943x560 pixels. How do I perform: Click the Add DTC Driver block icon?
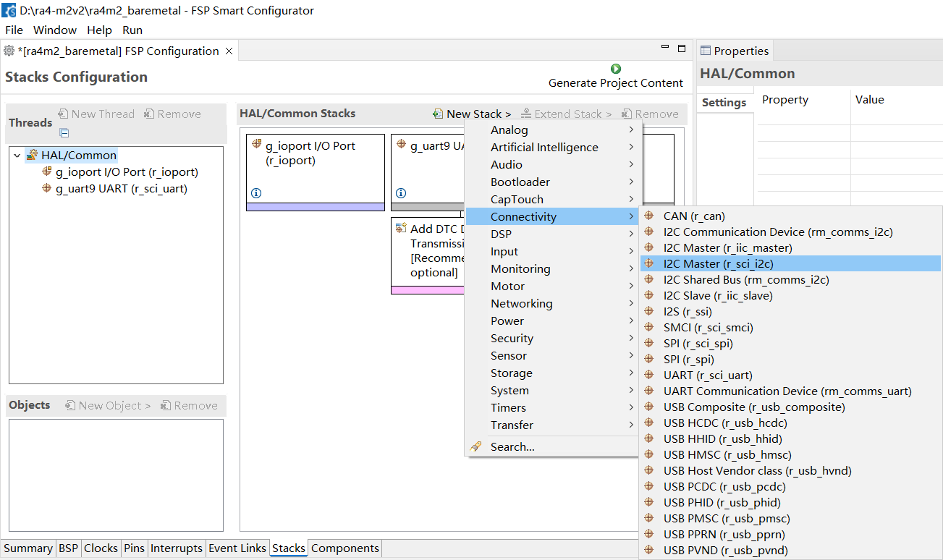(x=401, y=228)
